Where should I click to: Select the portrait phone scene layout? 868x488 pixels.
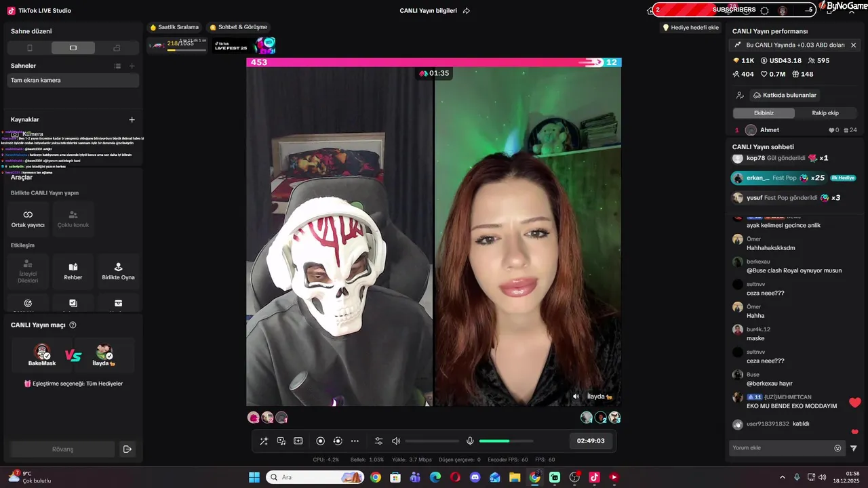click(x=29, y=48)
